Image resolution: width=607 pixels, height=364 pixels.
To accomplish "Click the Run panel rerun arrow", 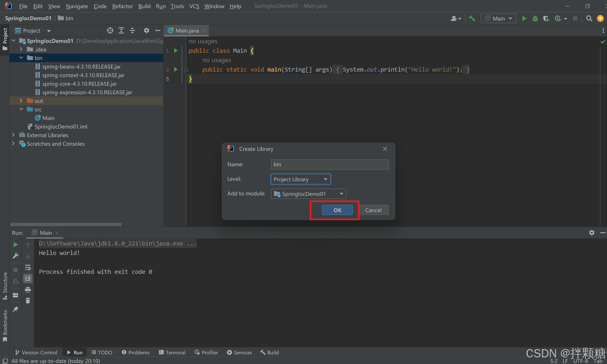I will pyautogui.click(x=15, y=244).
